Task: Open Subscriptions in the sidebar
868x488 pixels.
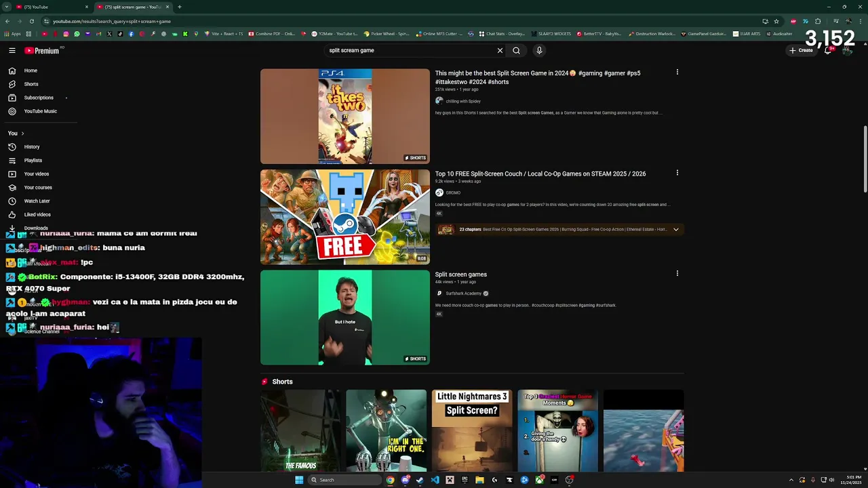Action: point(38,98)
